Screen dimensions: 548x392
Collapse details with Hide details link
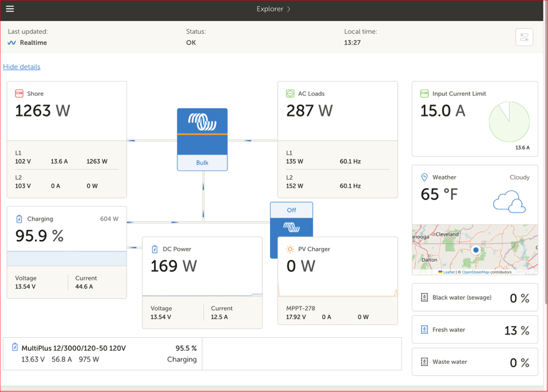22,67
